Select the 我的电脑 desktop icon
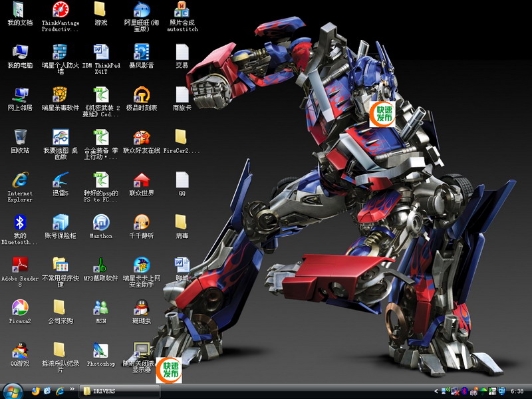Screen dimensions: 532x399 point(20,57)
